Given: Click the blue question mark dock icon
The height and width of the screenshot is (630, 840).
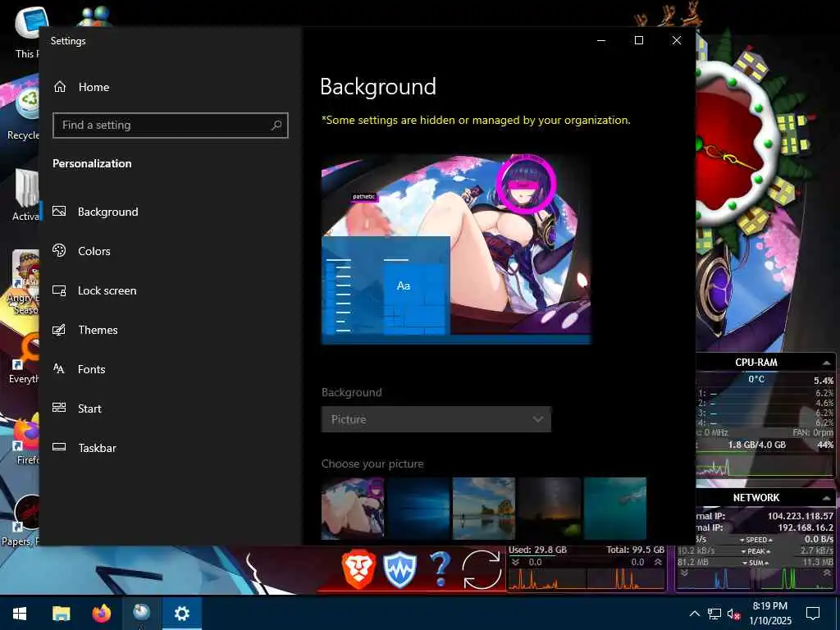Looking at the screenshot, I should point(440,570).
